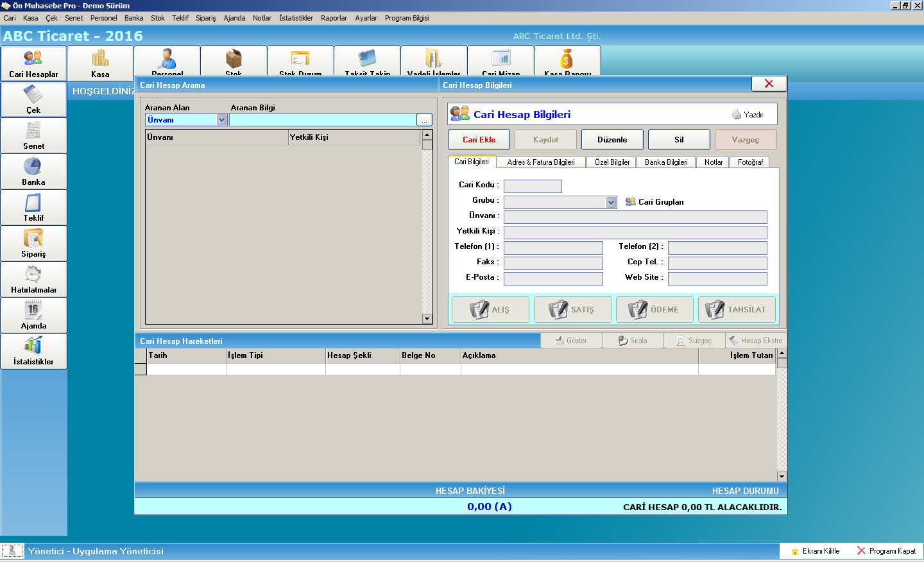Viewport: 924px width, 562px height.
Task: Click the Göster toolbar button
Action: coord(571,341)
